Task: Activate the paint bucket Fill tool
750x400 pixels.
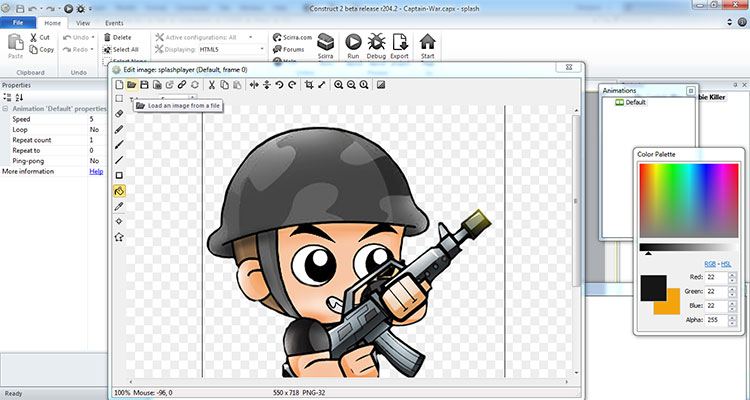Action: coord(119,190)
